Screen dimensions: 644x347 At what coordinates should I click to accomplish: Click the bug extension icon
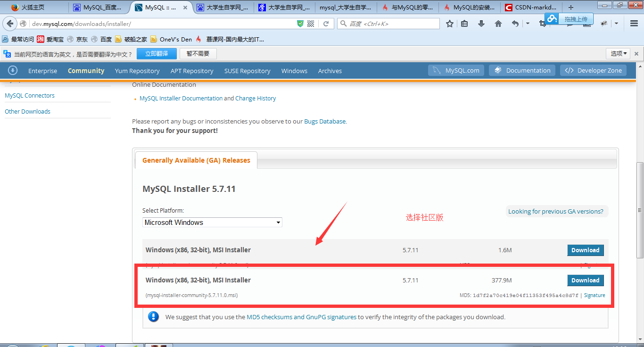click(604, 24)
